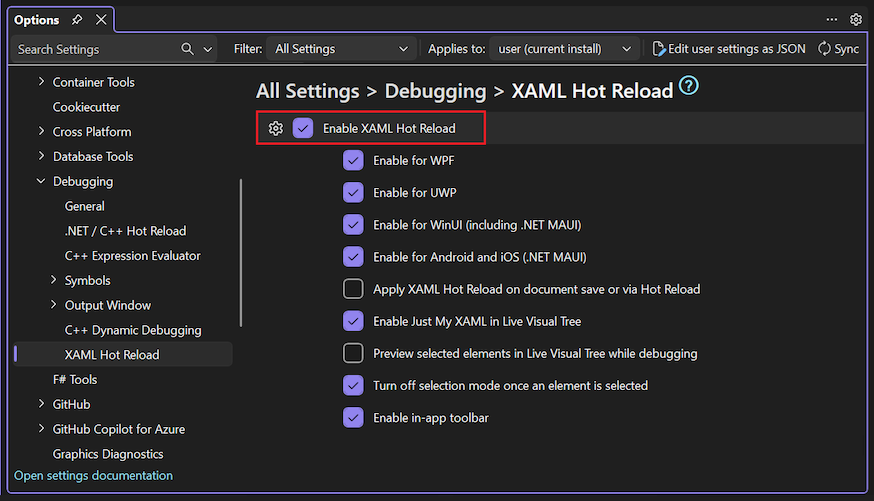Check Apply XAML Hot Reload on document save
This screenshot has height=501, width=874.
353,289
